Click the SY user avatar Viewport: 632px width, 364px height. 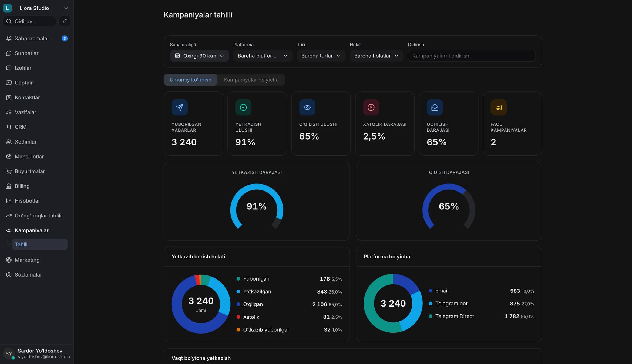tap(9, 353)
